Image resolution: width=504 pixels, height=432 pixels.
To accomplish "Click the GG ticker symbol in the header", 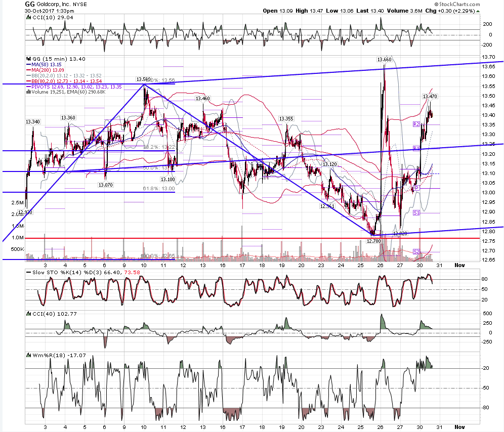I will coord(30,4).
